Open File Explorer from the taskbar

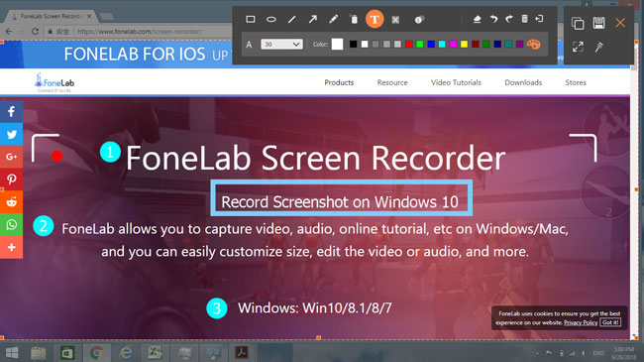(39, 353)
